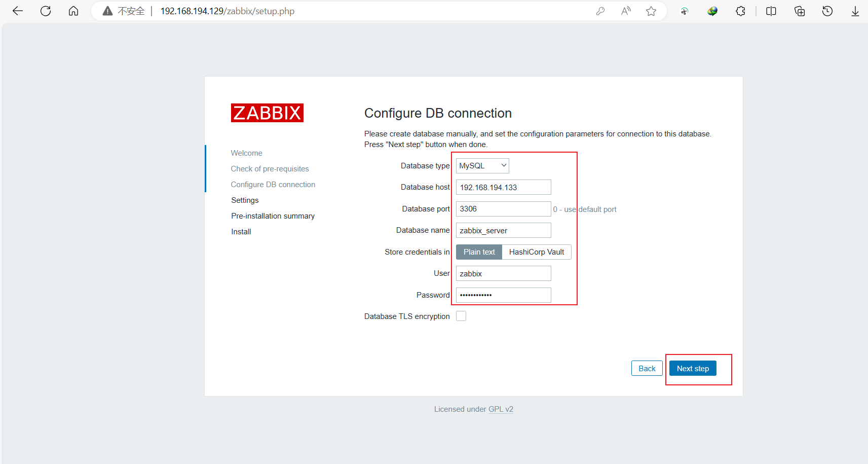The width and height of the screenshot is (868, 464).
Task: Open the browser extensions puzzle icon
Action: point(741,11)
